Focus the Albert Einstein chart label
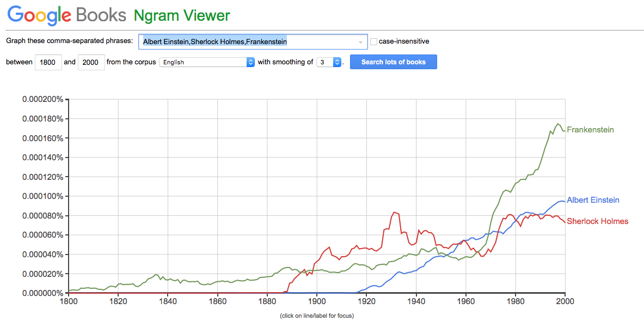This screenshot has width=644, height=333. (593, 200)
